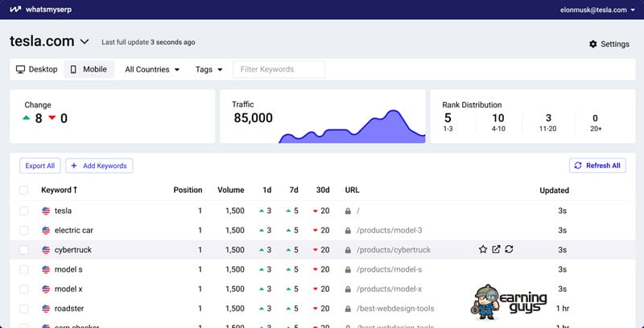Switch to the Mobile view tab
This screenshot has height=328, width=644.
pyautogui.click(x=89, y=69)
